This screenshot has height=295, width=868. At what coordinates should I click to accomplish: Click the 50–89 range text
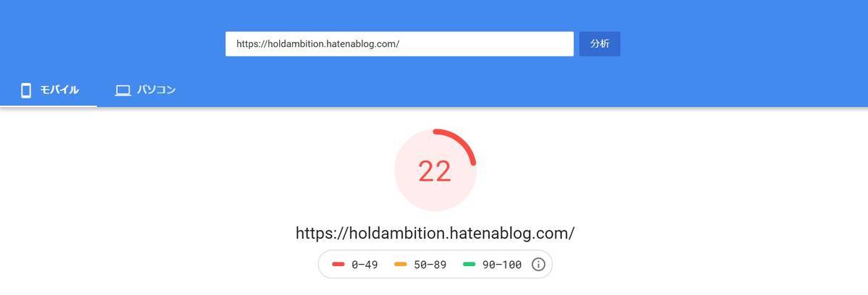tap(430, 265)
